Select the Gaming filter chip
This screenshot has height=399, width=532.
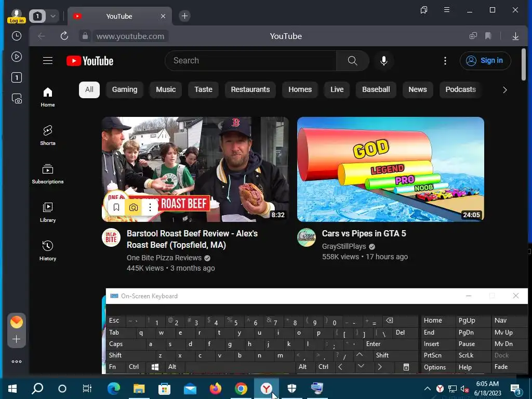click(x=125, y=89)
